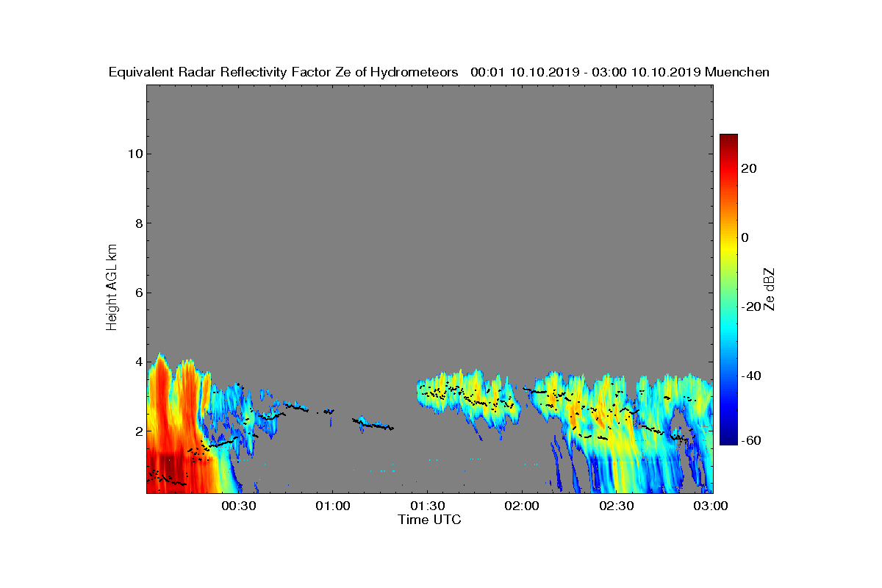Click the 03:00 time tick label

711,506
